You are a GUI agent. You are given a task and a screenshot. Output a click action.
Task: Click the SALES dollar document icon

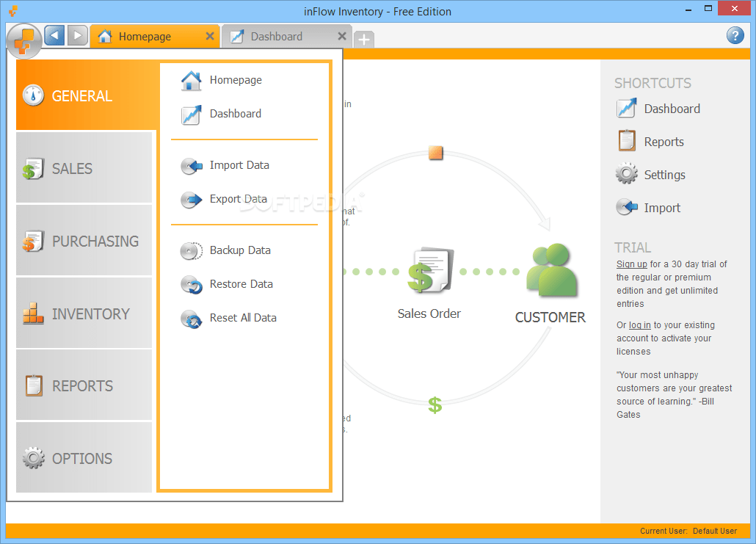pos(33,169)
